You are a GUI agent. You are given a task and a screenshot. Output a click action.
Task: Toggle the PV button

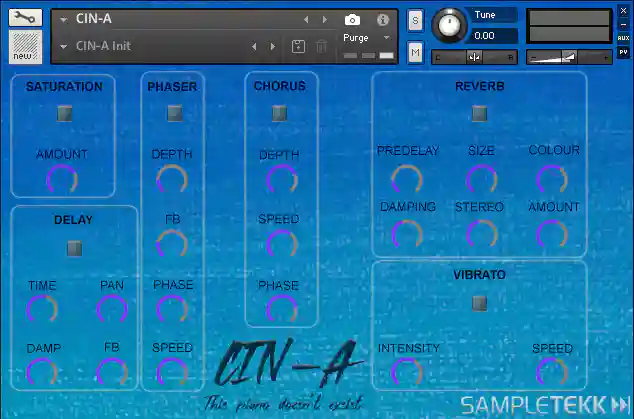[x=623, y=52]
